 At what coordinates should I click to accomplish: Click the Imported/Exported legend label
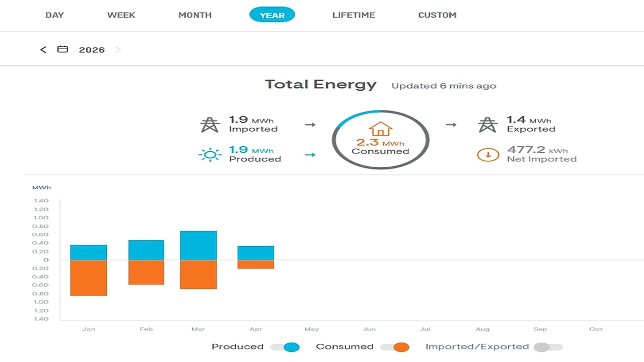click(477, 347)
